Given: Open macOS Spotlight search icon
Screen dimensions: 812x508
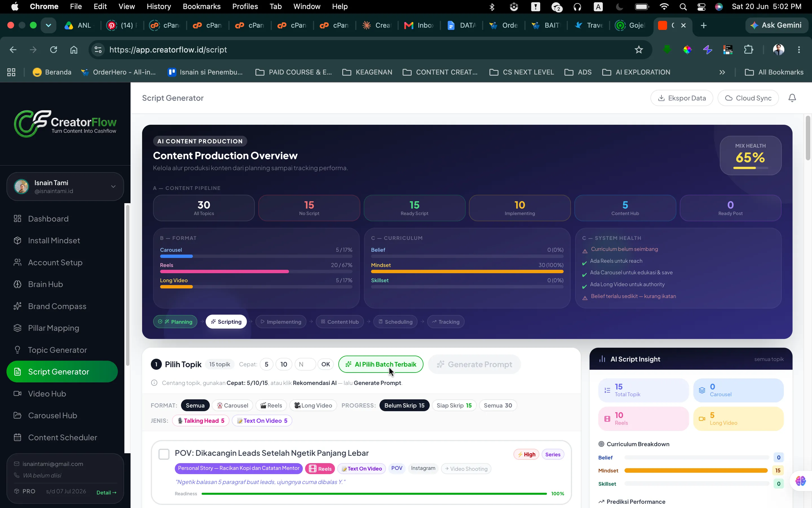Looking at the screenshot, I should pyautogui.click(x=683, y=7).
